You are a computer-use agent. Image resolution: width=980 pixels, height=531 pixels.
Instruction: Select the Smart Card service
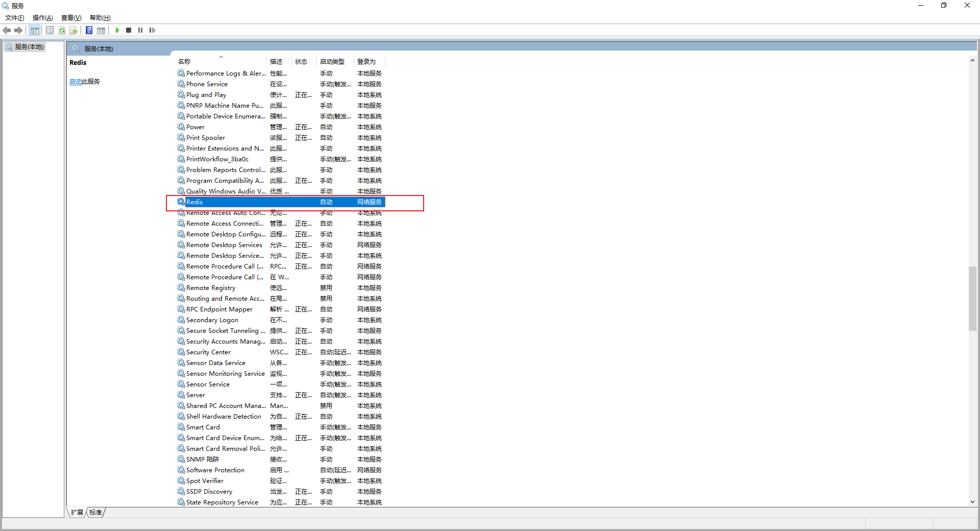click(x=281, y=427)
